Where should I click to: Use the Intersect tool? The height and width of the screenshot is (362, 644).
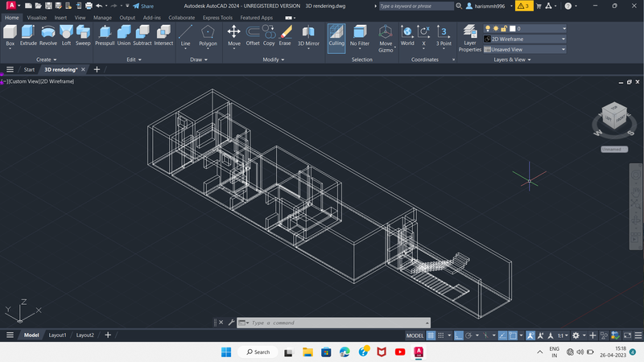click(x=163, y=35)
